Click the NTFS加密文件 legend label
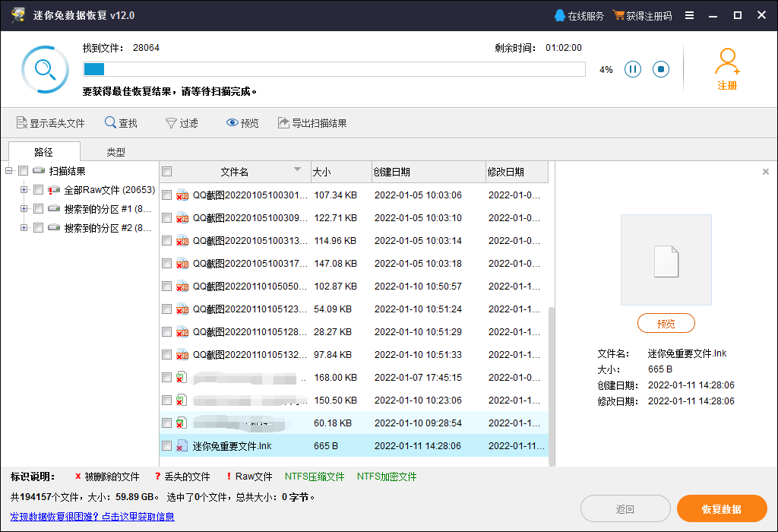Image resolution: width=778 pixels, height=532 pixels. click(x=387, y=477)
